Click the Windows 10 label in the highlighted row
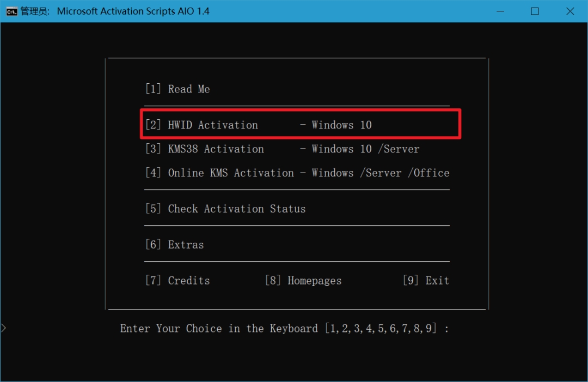 pyautogui.click(x=341, y=125)
